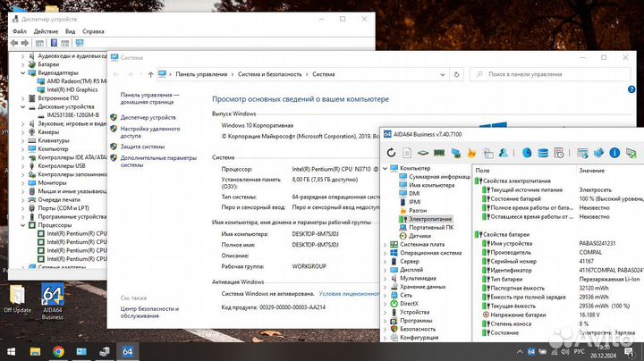Click the motherboard chip icon in AIDA64 toolbar
Screen dimensions: 644x361
click(x=422, y=153)
